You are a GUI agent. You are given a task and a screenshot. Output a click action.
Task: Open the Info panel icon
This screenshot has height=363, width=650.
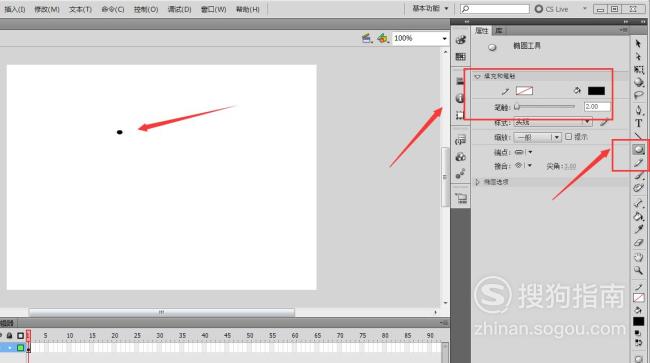(460, 98)
